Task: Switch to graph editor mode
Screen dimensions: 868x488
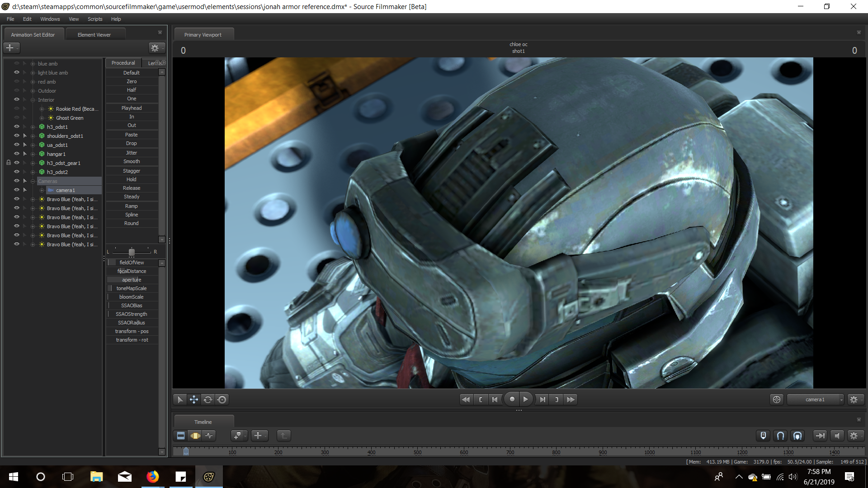Action: pyautogui.click(x=209, y=436)
